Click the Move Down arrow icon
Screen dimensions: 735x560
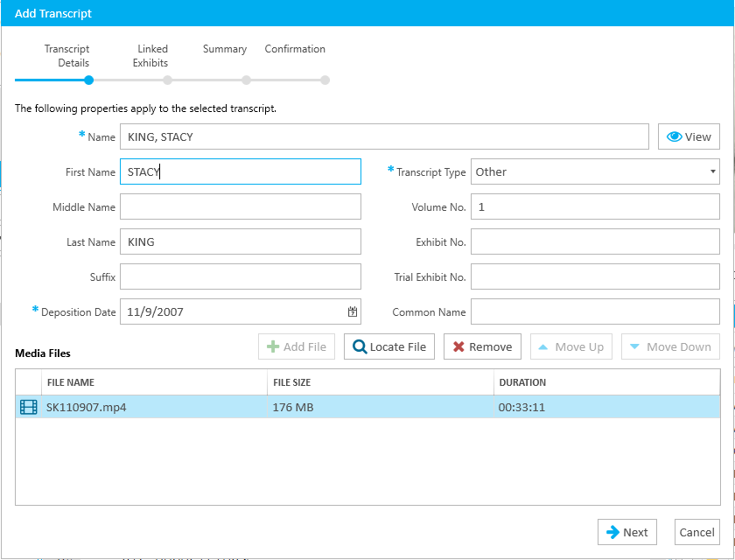point(634,346)
